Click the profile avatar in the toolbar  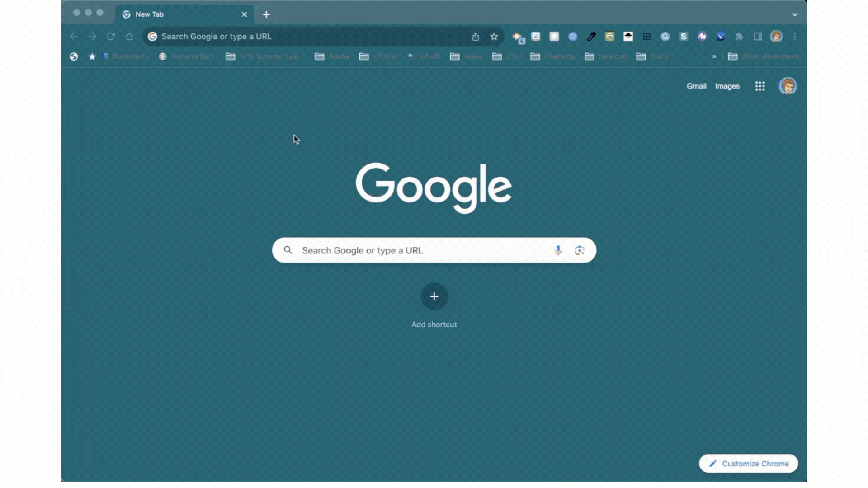[776, 37]
